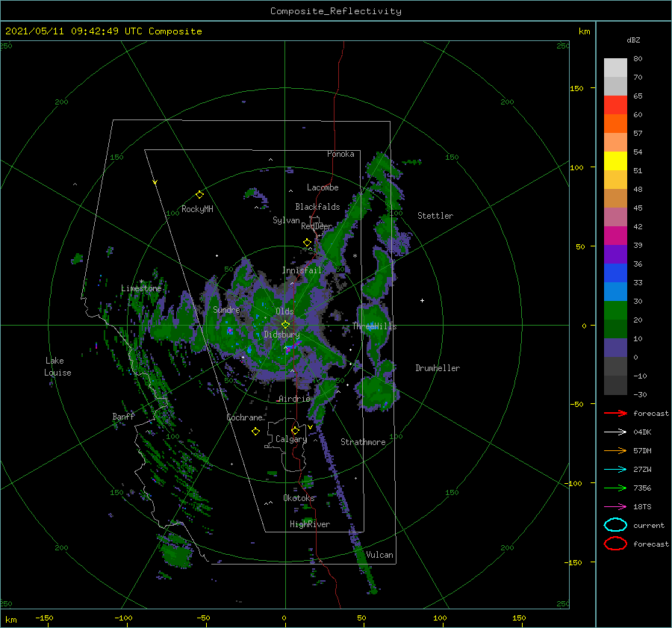672x628 pixels.
Task: Click the RockyMH label
Action: 197,209
